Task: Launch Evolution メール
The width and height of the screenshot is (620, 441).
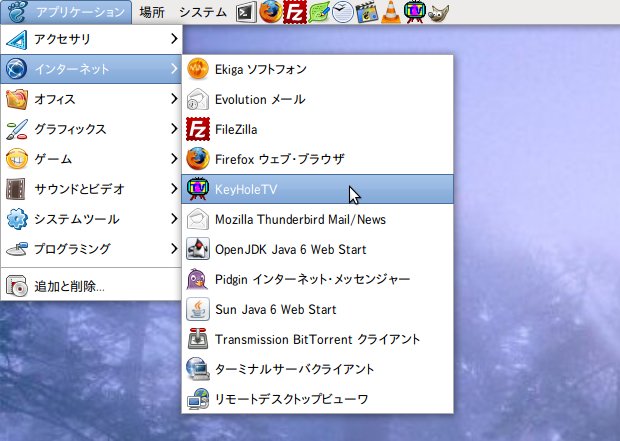Action: click(318, 99)
